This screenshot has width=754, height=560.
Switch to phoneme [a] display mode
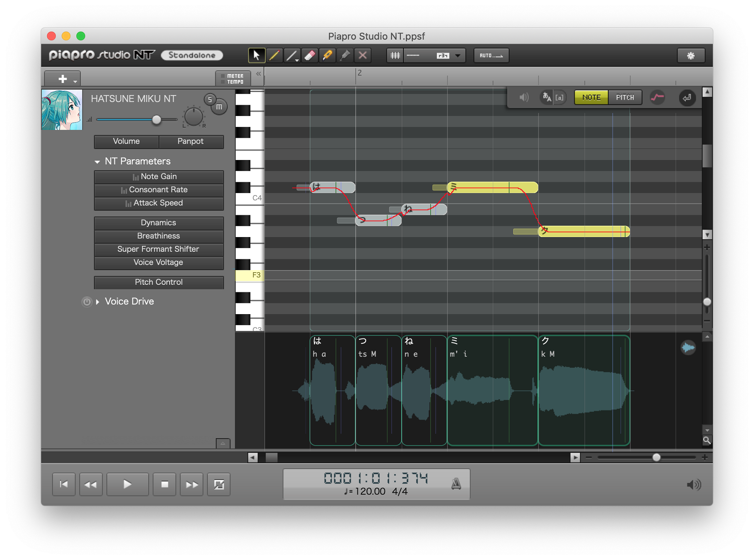(560, 98)
